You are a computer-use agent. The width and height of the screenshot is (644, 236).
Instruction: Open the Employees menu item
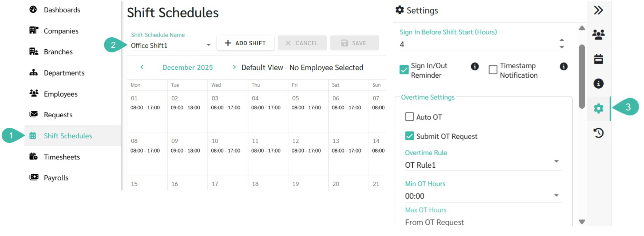coord(61,94)
